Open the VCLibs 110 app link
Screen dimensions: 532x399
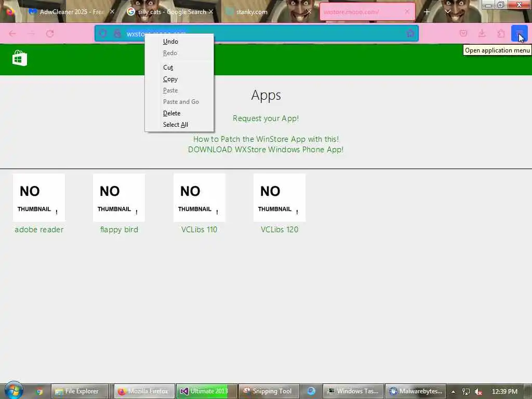point(199,230)
